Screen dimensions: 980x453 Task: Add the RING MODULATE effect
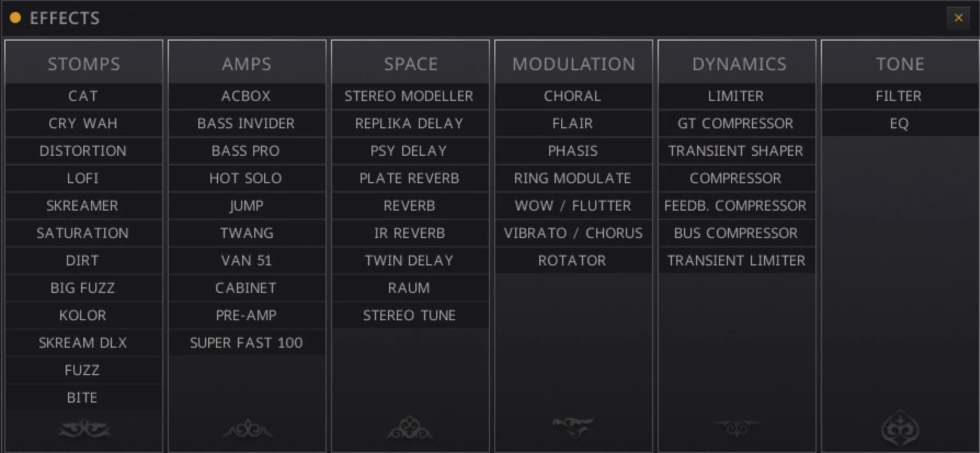pyautogui.click(x=573, y=178)
